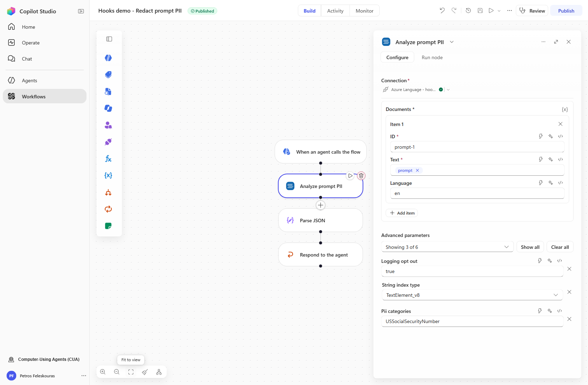Click Show all advanced parameters
The height and width of the screenshot is (385, 588).
tap(530, 247)
